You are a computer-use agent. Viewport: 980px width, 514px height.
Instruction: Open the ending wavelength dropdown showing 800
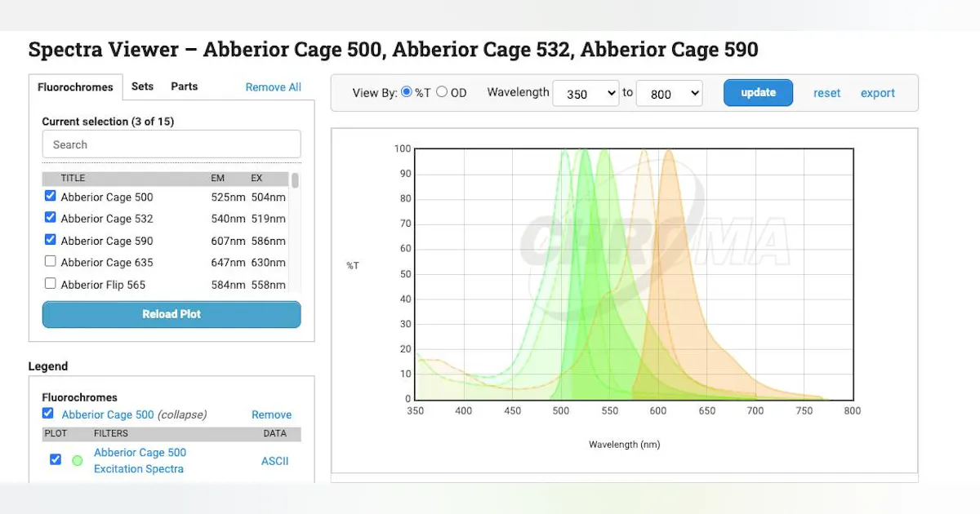(670, 93)
